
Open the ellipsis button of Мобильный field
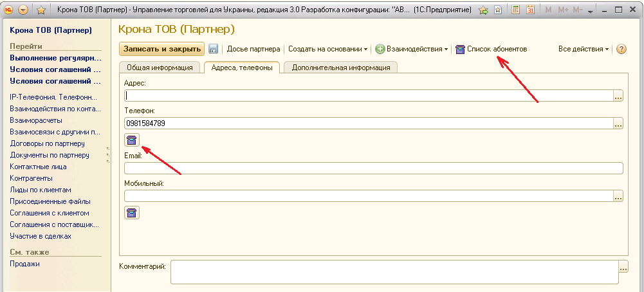[618, 196]
